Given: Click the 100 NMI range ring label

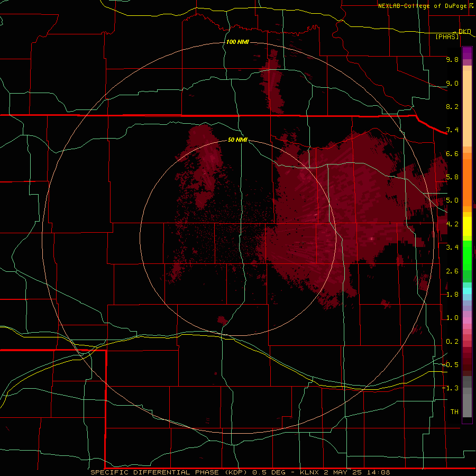Looking at the screenshot, I should [x=237, y=42].
